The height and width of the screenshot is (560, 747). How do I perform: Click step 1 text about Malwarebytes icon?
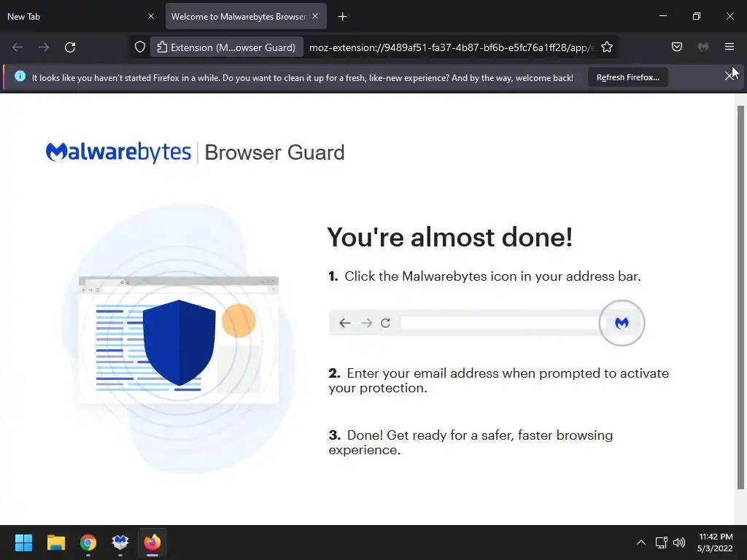coord(484,276)
